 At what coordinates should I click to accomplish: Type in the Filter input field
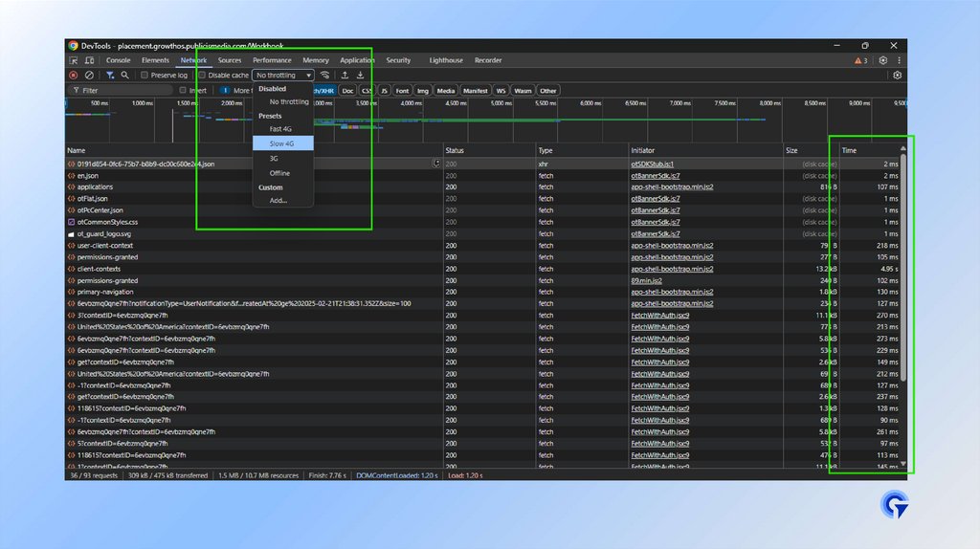pyautogui.click(x=120, y=91)
